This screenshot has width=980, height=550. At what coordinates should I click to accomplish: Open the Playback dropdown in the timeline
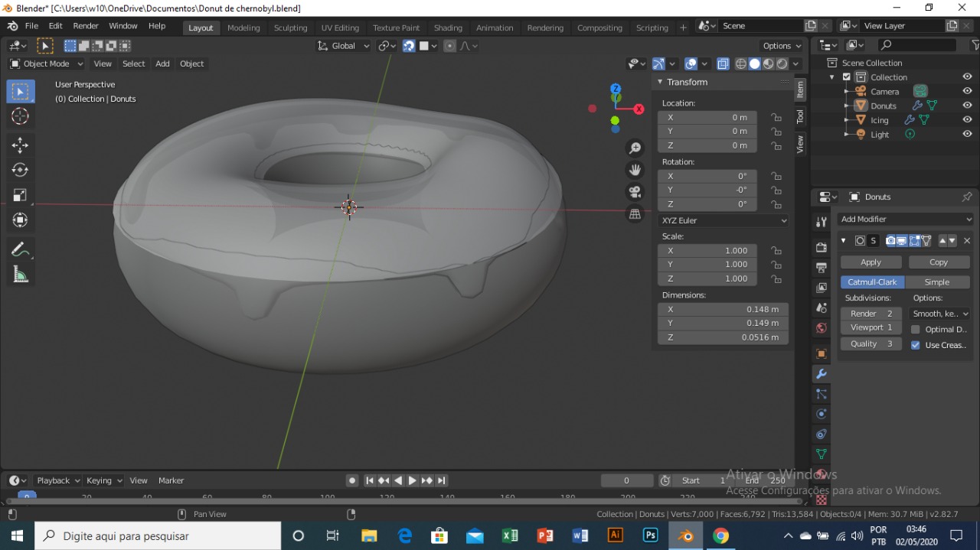click(58, 480)
